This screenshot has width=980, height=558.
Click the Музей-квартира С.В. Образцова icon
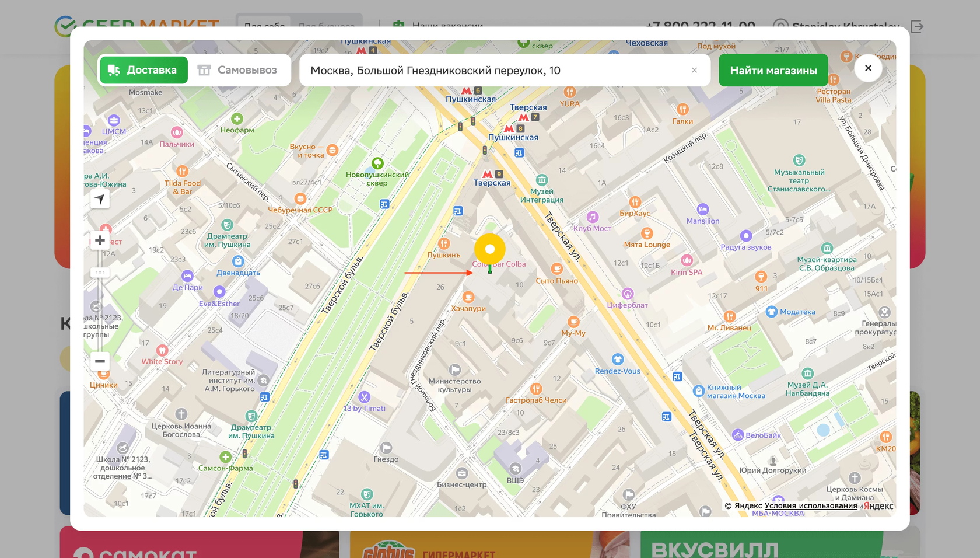pyautogui.click(x=827, y=248)
